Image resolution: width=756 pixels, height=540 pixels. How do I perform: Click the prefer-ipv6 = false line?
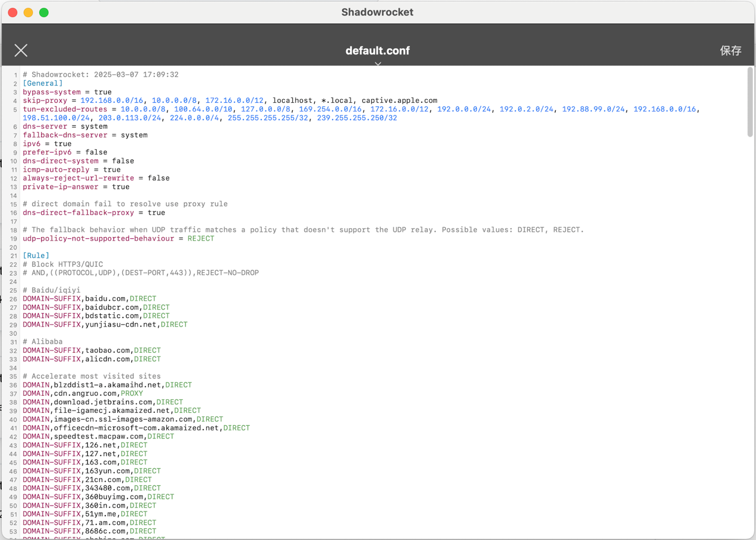[65, 153]
